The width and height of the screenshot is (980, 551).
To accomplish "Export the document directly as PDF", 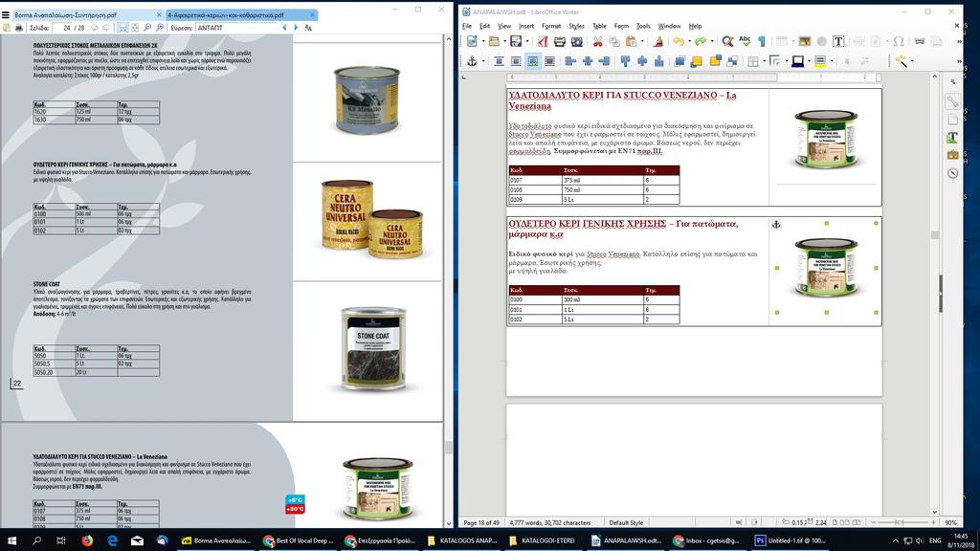I will point(543,41).
